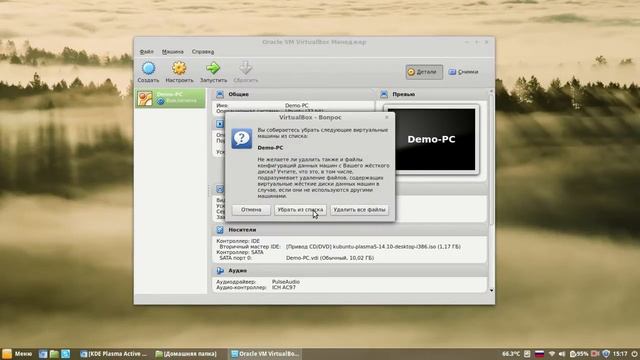This screenshot has width=640, height=360.
Task: Click the PulseAudio driver value
Action: click(286, 282)
